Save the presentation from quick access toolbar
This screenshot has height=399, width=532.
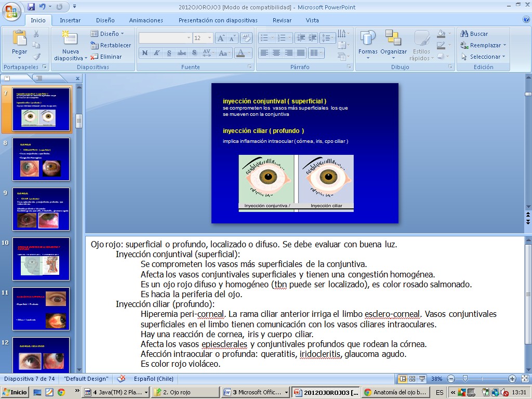pyautogui.click(x=31, y=7)
